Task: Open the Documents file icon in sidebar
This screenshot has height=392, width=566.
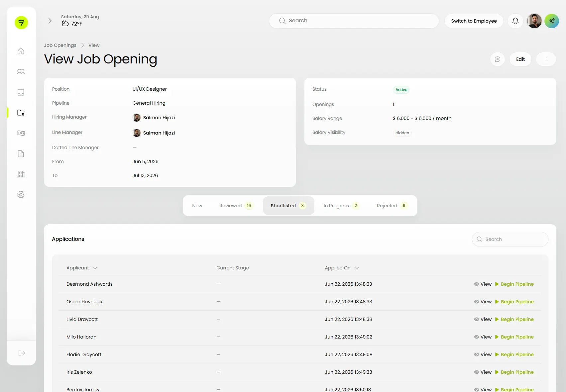Action: pos(21,154)
